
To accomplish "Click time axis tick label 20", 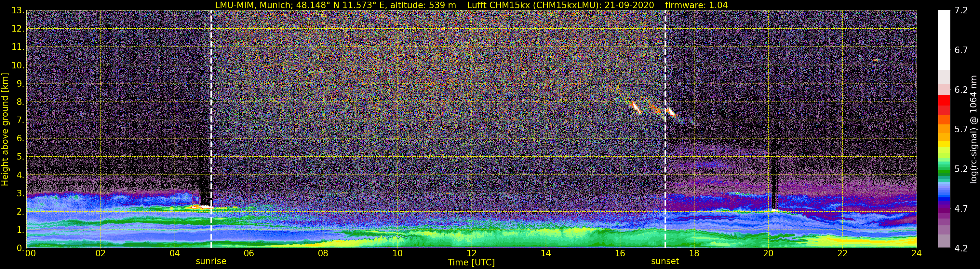I will click(768, 253).
